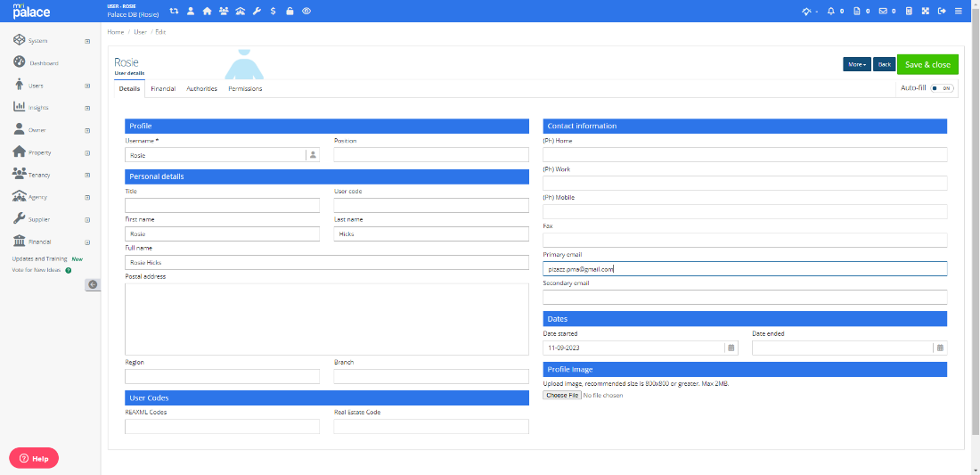Open the Dashboard sidebar item
Viewport: 980px width, 475px height.
(x=43, y=63)
